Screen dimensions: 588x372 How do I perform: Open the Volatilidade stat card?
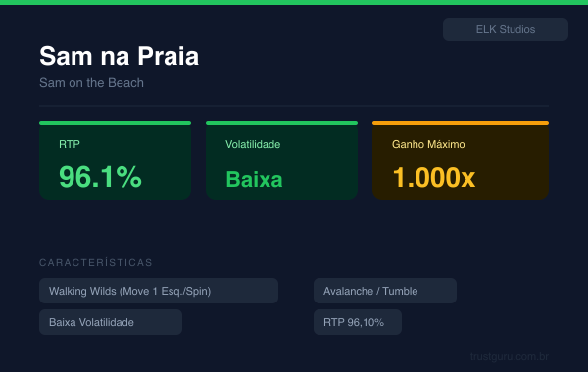coord(281,161)
